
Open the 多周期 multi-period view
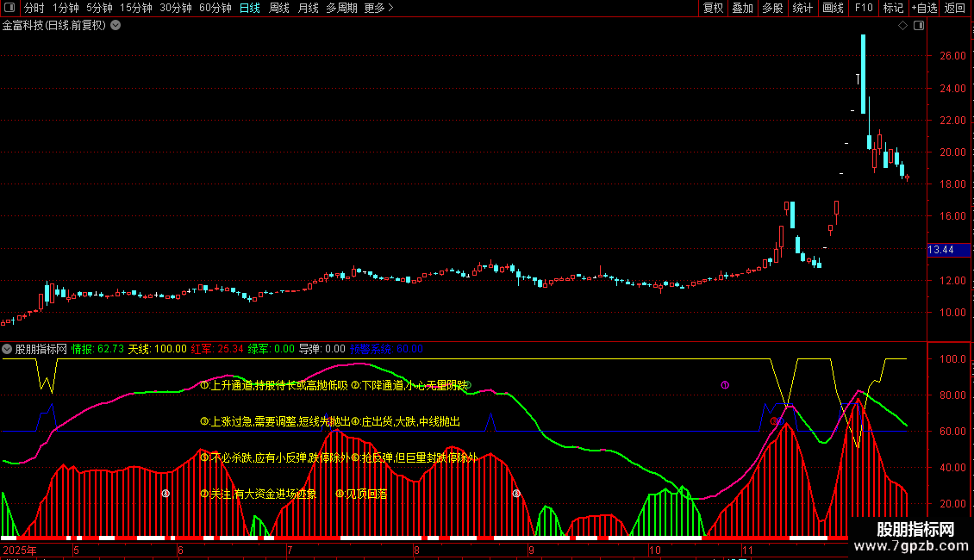pos(341,8)
